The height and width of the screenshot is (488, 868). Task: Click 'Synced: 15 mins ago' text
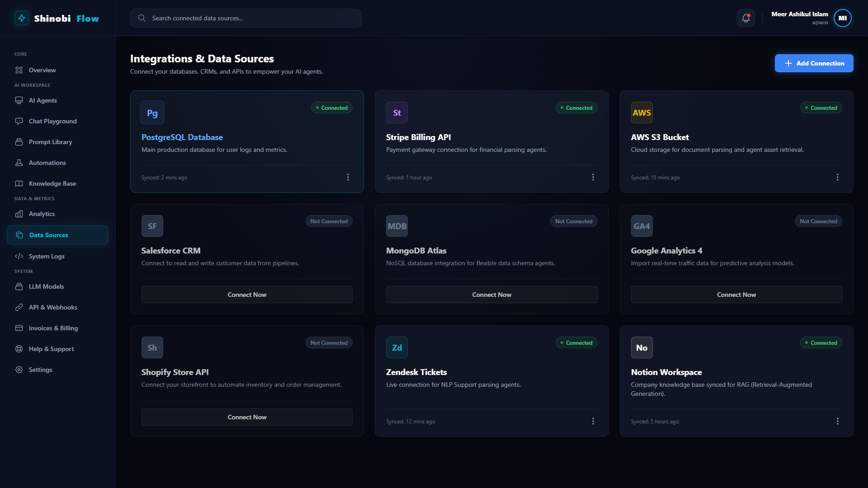pyautogui.click(x=655, y=178)
